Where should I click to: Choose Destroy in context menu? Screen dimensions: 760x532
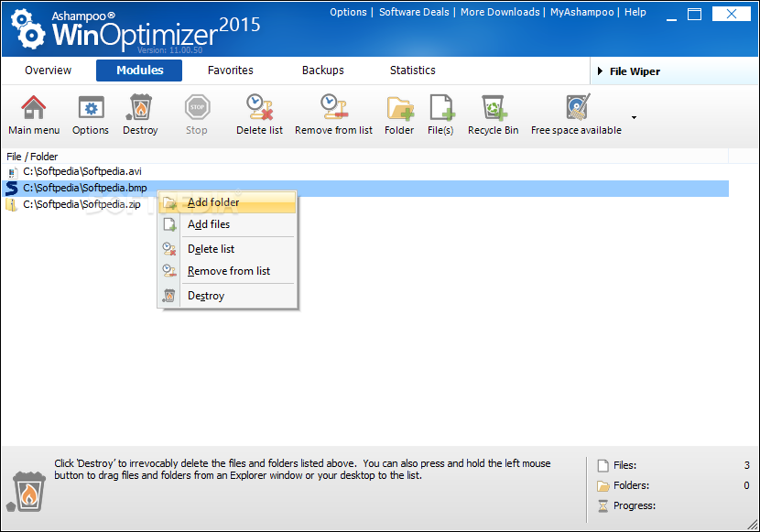click(x=227, y=296)
